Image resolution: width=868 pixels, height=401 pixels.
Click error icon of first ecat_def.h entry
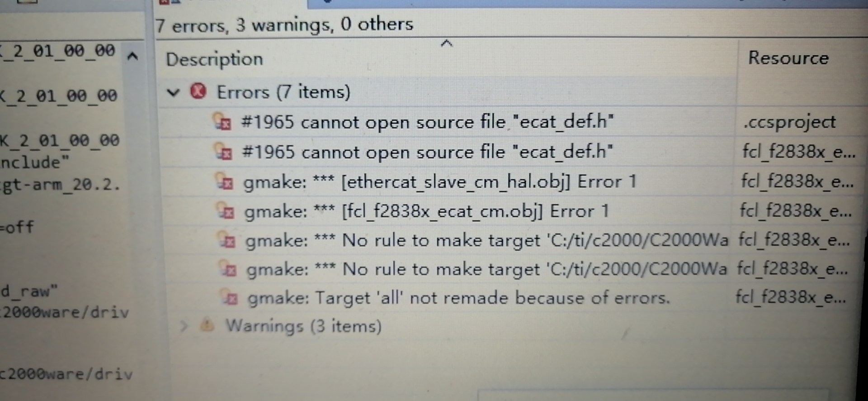pos(222,122)
